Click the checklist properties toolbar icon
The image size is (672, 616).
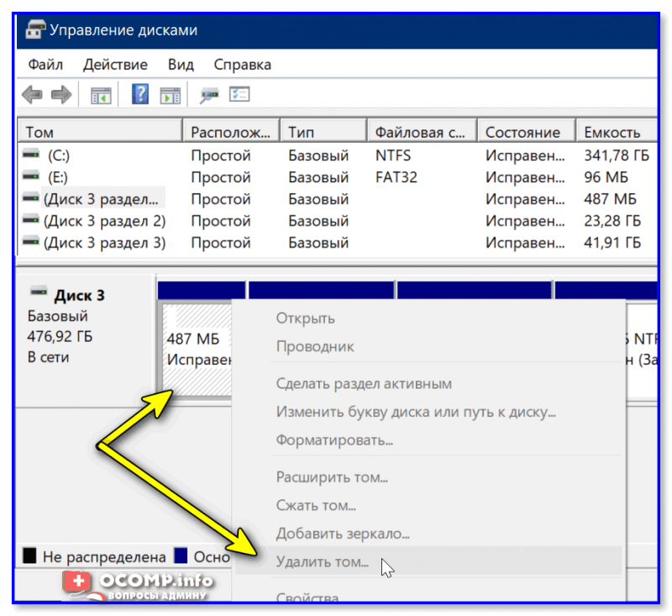click(239, 94)
